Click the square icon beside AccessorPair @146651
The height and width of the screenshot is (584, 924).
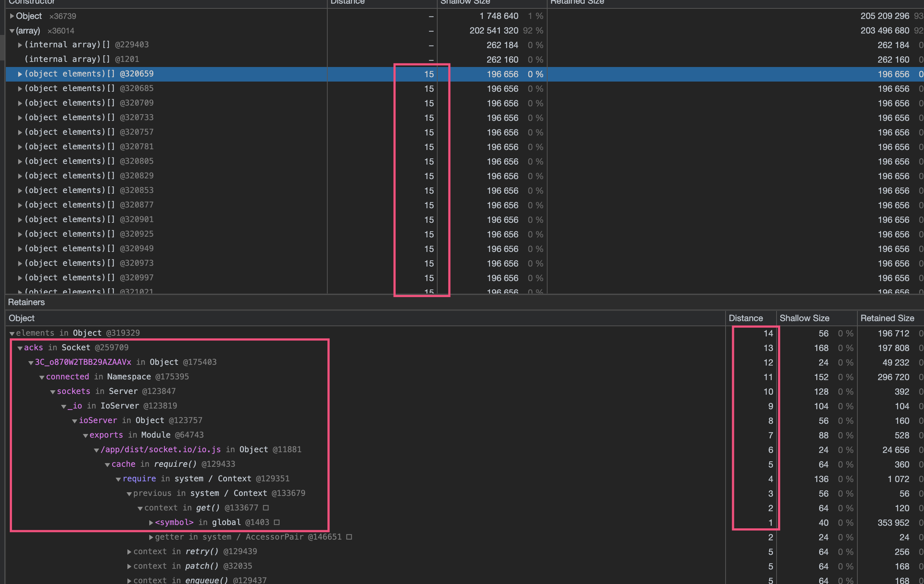pos(349,537)
